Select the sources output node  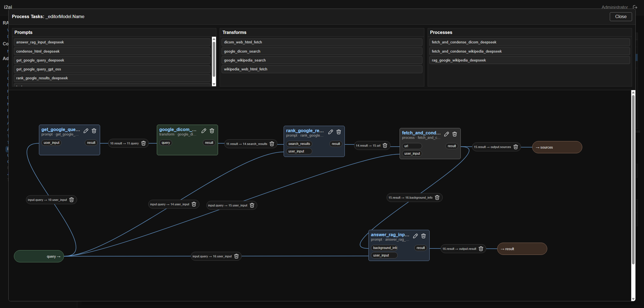pos(557,147)
